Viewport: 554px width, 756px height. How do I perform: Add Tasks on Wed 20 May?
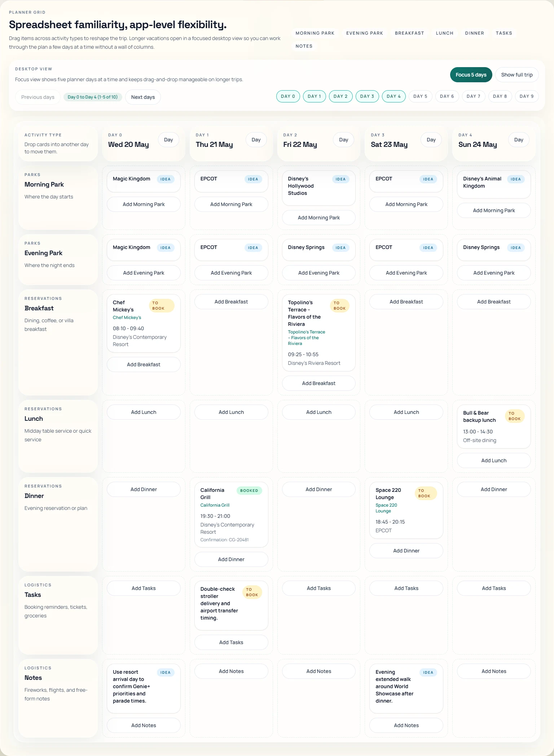click(144, 588)
